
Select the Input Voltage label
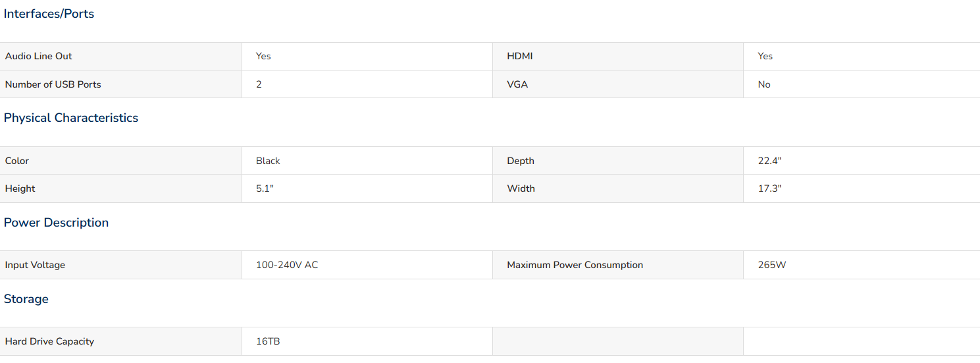click(35, 265)
